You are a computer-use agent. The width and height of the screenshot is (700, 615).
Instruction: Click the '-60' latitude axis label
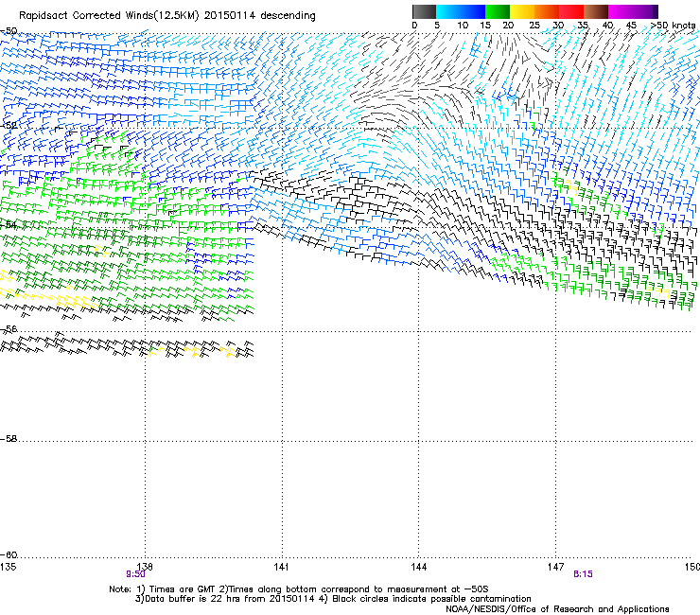9,555
